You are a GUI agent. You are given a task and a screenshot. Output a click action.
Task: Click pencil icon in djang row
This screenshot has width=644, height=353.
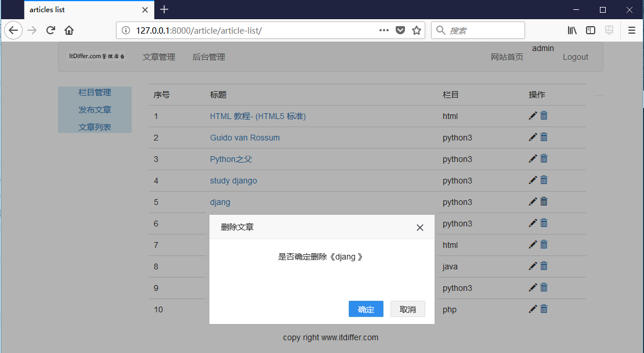(533, 202)
